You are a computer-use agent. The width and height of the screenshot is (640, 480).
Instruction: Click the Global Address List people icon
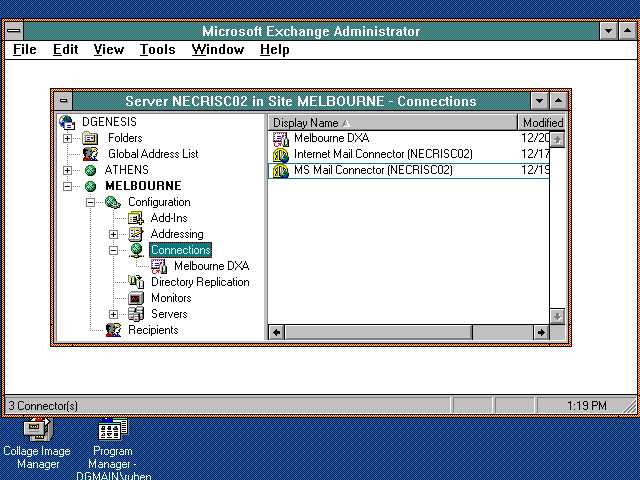tap(90, 154)
